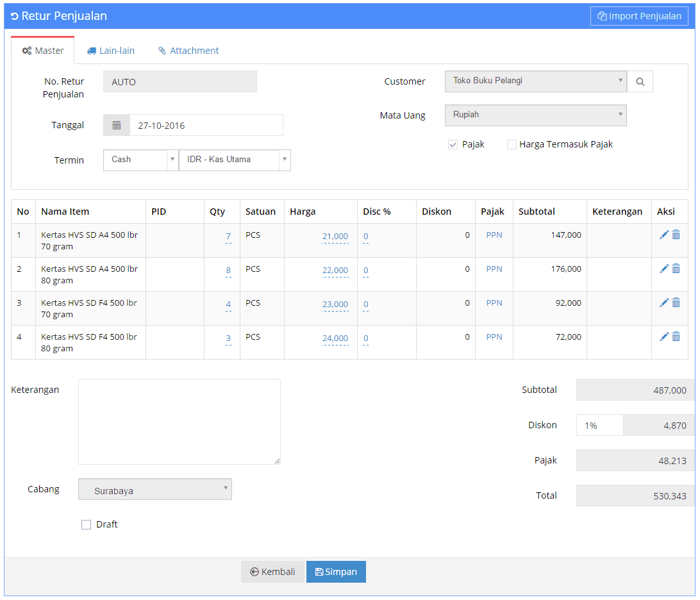The width and height of the screenshot is (700, 600).
Task: Switch to the Lain-lain tab
Action: (110, 51)
